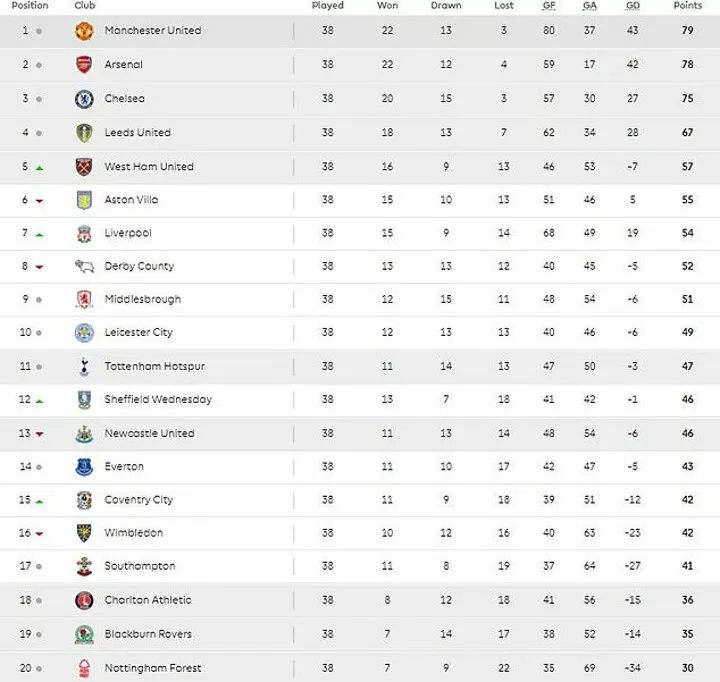Open the Aston Villa club link
Screen dimensions: 720x682
[x=131, y=200]
